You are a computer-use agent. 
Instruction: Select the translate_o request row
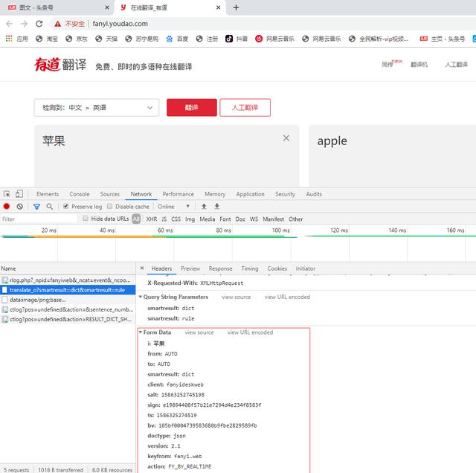click(68, 290)
